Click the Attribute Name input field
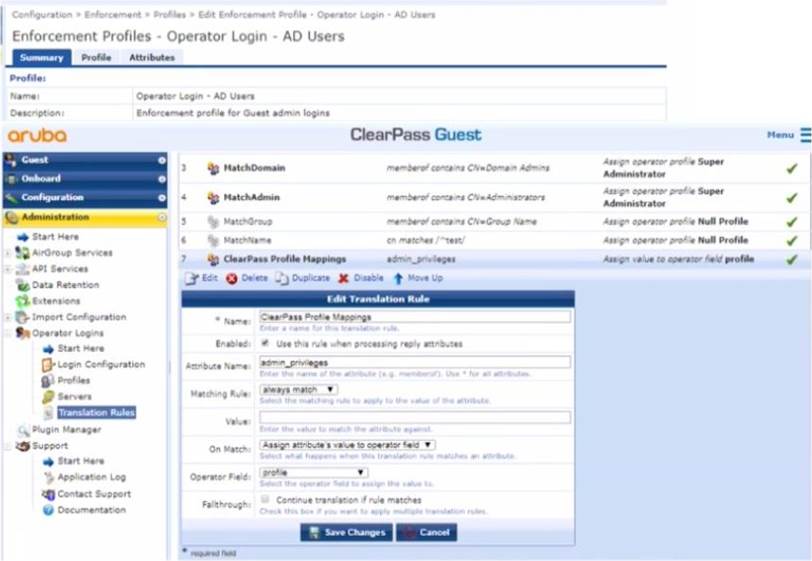 [415, 362]
